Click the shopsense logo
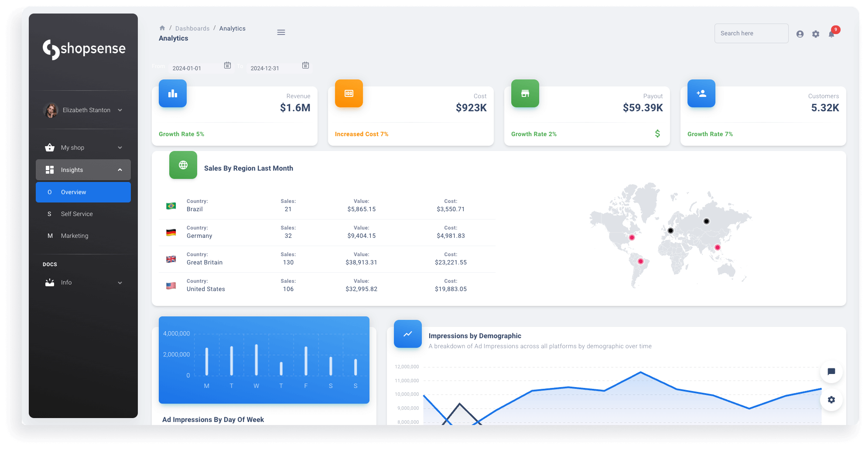 (x=84, y=49)
